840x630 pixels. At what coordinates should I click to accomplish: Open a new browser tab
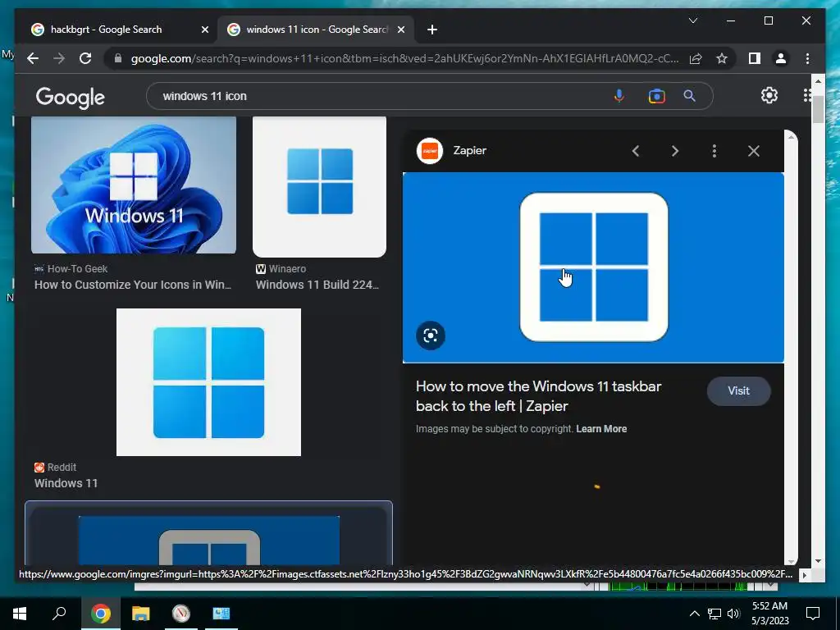pos(432,30)
